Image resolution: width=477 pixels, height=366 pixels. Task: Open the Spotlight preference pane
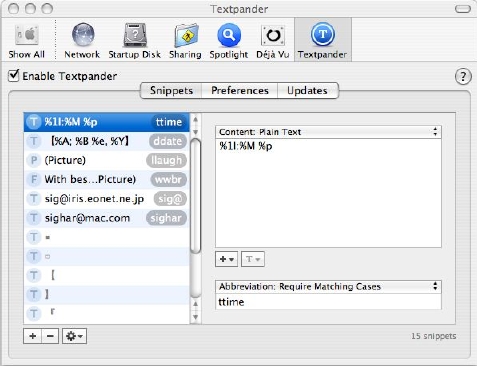tap(229, 41)
